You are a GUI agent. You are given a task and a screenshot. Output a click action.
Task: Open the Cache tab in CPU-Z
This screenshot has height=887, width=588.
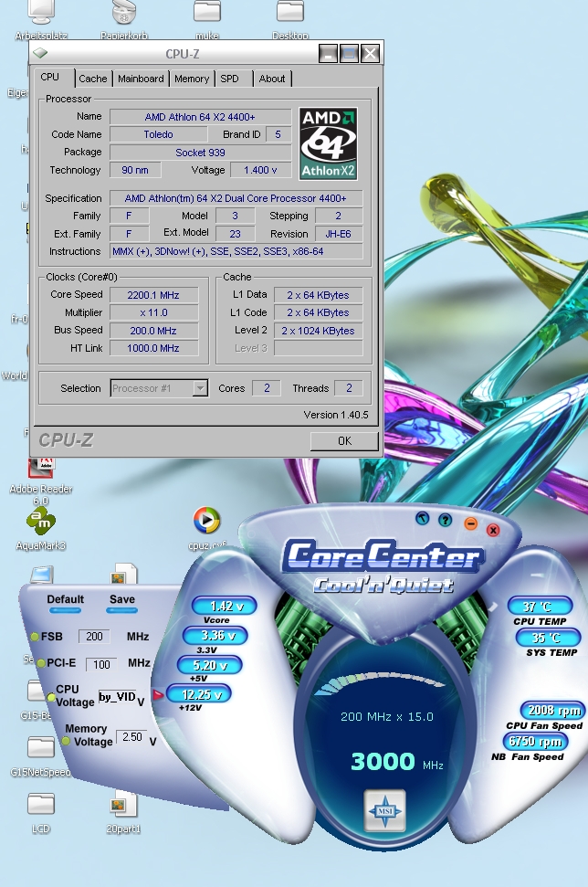93,79
